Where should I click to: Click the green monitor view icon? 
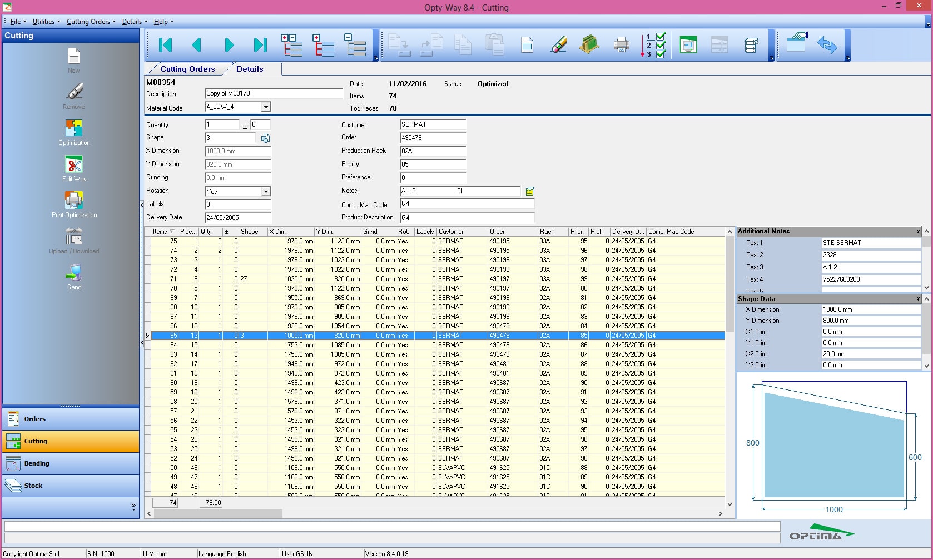688,45
